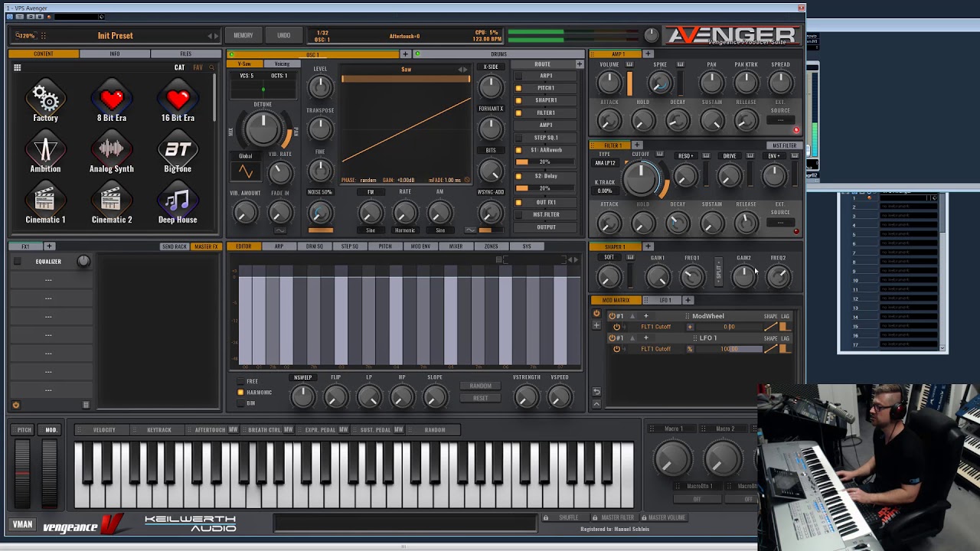Click the Shuffle lock icon

tap(545, 517)
